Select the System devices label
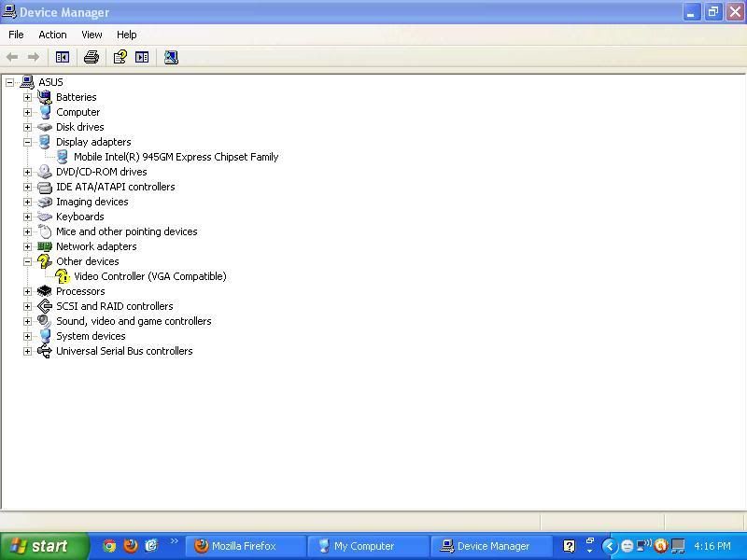 tap(91, 336)
